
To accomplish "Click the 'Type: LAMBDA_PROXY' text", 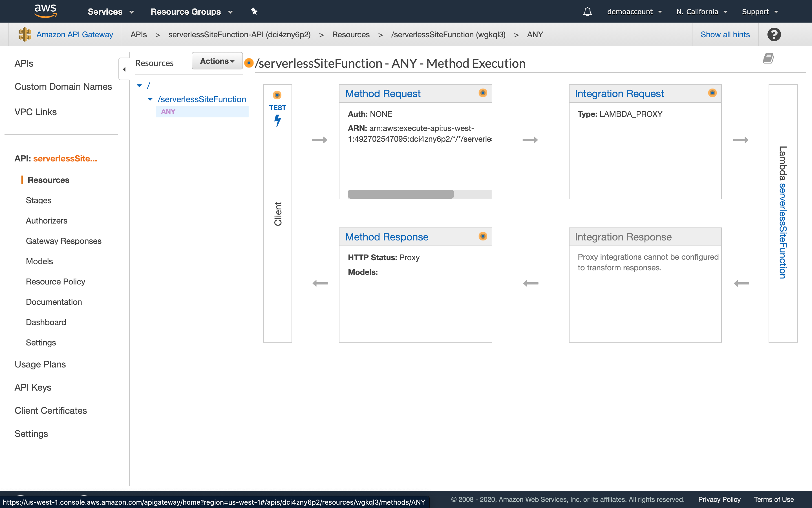I will pos(620,114).
